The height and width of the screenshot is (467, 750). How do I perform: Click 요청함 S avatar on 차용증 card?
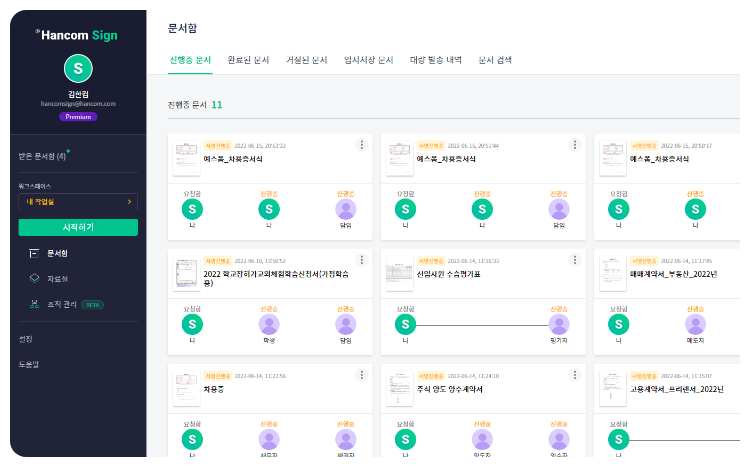(x=192, y=439)
